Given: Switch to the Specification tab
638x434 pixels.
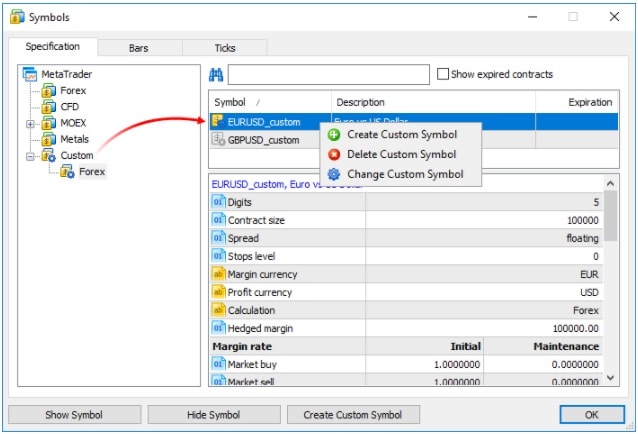Looking at the screenshot, I should (x=53, y=46).
